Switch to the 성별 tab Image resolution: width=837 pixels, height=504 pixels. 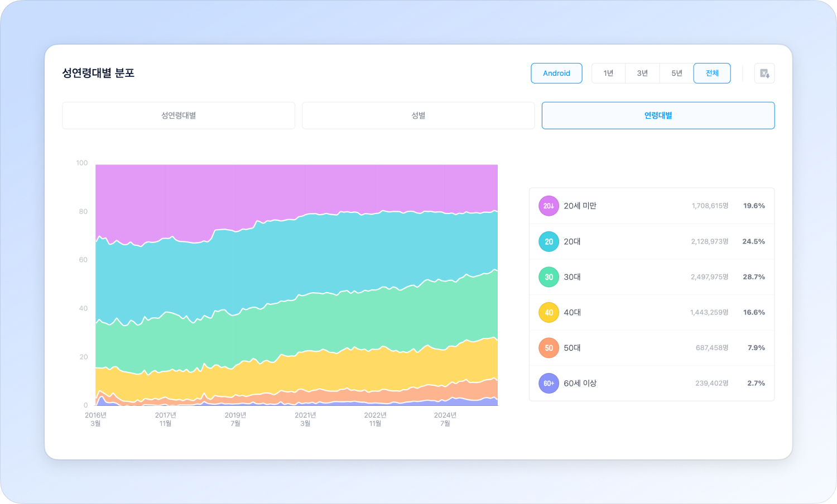click(419, 115)
